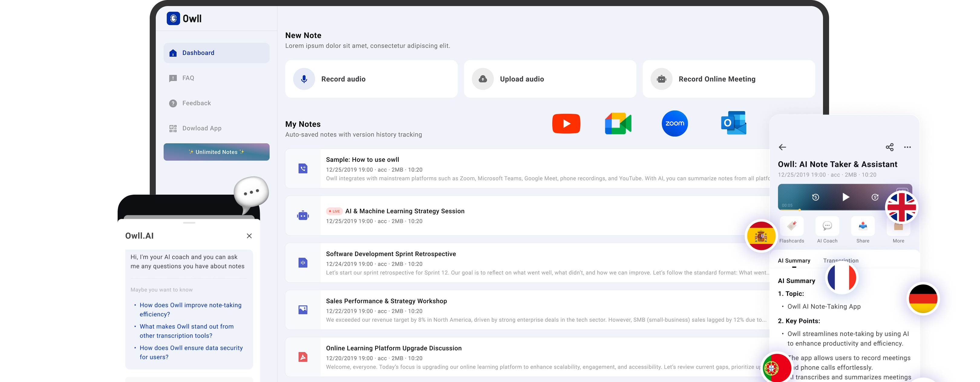The height and width of the screenshot is (382, 980).
Task: Click the LIVE badge
Action: pyautogui.click(x=335, y=211)
